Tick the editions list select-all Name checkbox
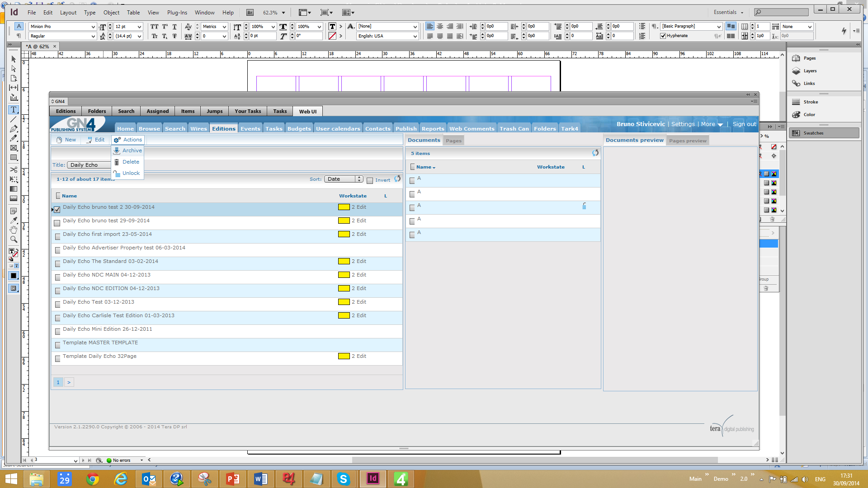Screen dimensions: 868x488 pyautogui.click(x=58, y=196)
